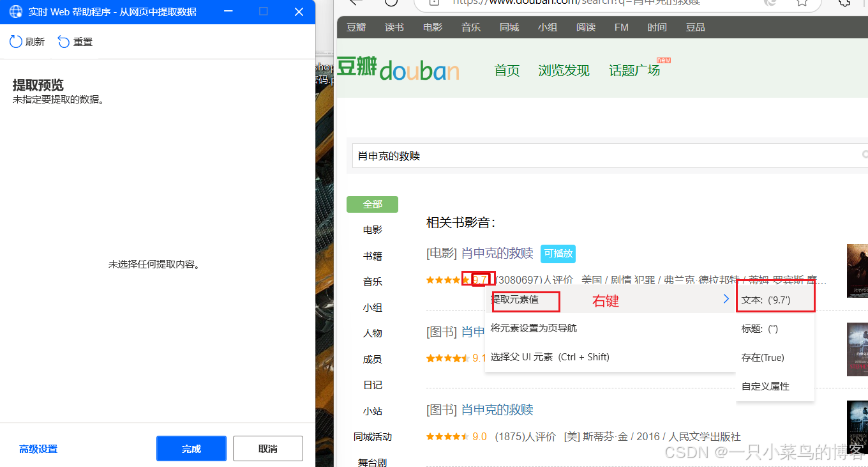868x467 pixels.
Task: Click the movie poster thumbnail of first result
Action: pyautogui.click(x=857, y=270)
